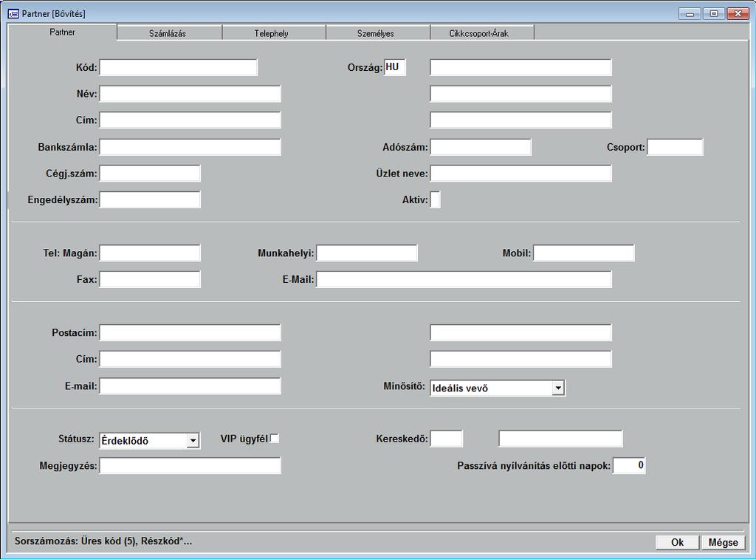756x559 pixels.
Task: Click the Mobil phone field
Action: click(x=584, y=253)
